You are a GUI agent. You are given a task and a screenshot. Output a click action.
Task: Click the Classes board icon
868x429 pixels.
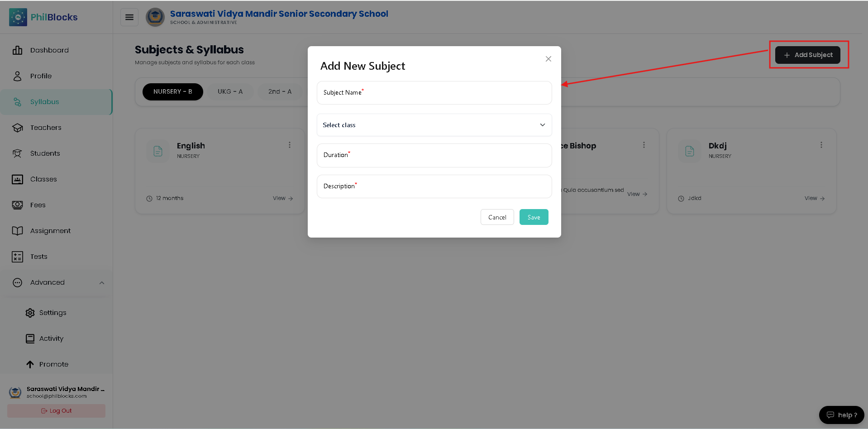point(17,179)
